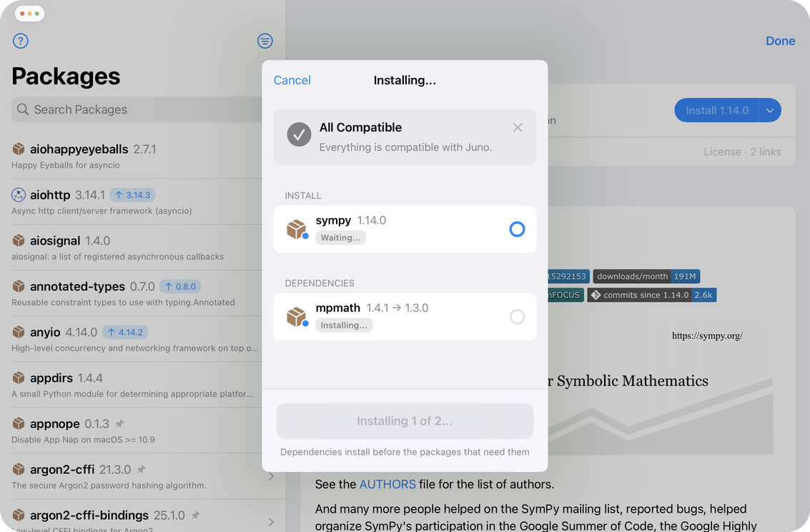Click the Installing 1 of 2 button
This screenshot has width=810, height=532.
(x=405, y=421)
